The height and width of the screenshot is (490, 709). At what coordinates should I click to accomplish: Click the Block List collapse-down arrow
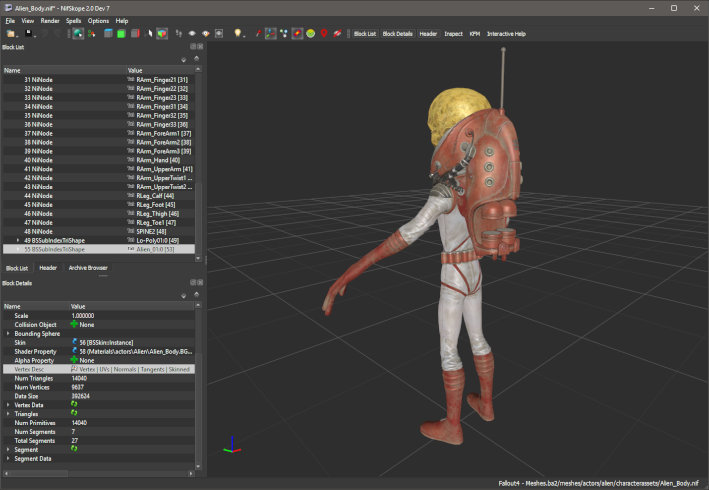pos(184,60)
